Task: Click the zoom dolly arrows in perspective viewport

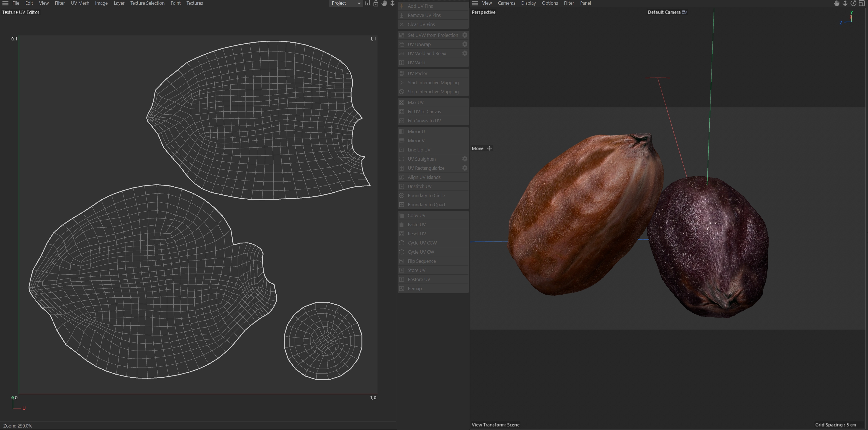Action: pyautogui.click(x=845, y=3)
